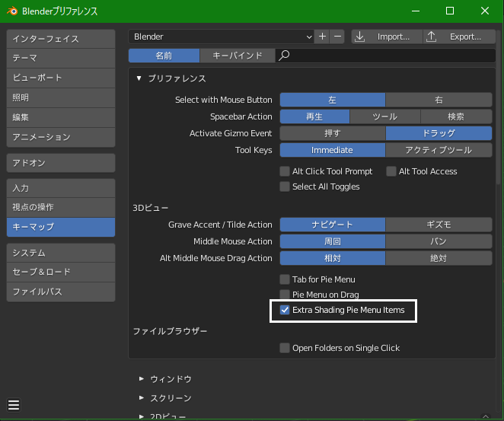Set Middle Mouse Action to 周回

coord(333,241)
